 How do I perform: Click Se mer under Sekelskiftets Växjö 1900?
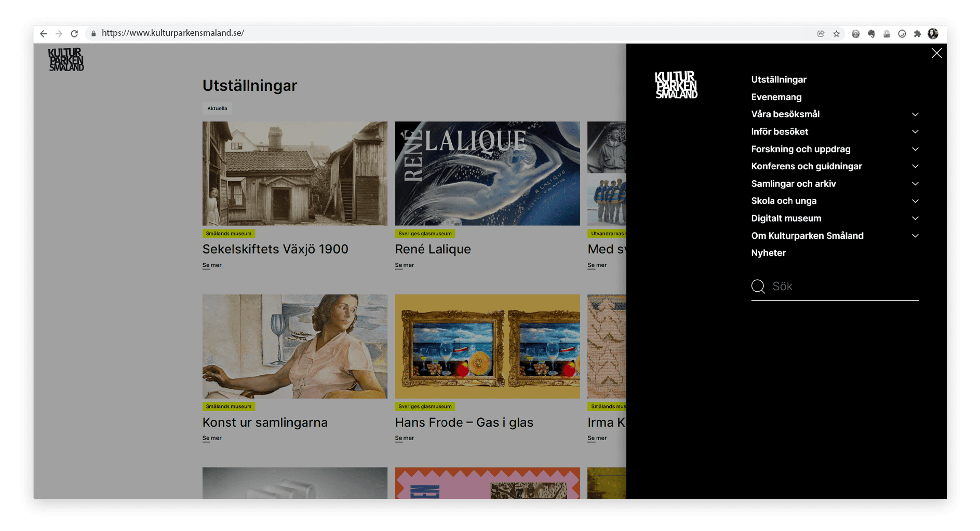pyautogui.click(x=212, y=265)
